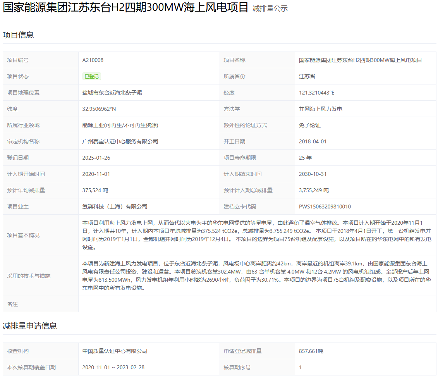Screen dimensions: 438x377
Task: Select the crediting end date 2030-10-31
Action: tap(312, 174)
